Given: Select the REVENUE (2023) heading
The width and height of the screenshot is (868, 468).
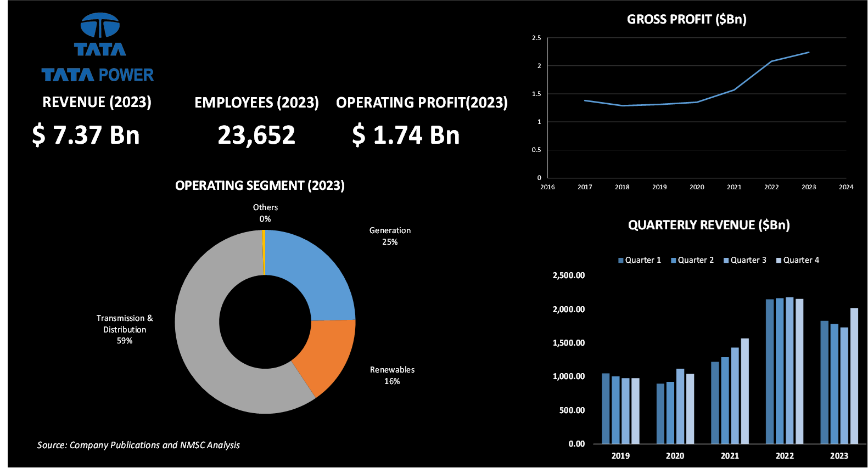Looking at the screenshot, I should (97, 102).
